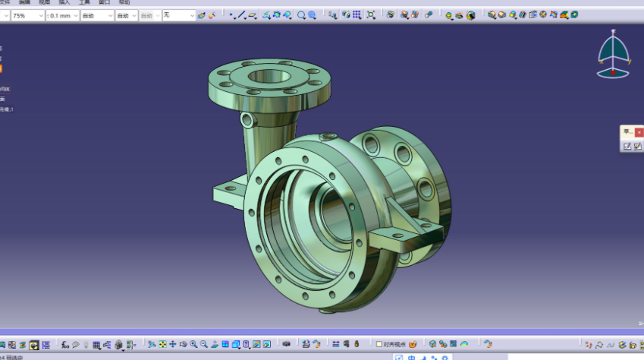
Task: Click the IME checkbox logo icon
Action: tap(398, 358)
